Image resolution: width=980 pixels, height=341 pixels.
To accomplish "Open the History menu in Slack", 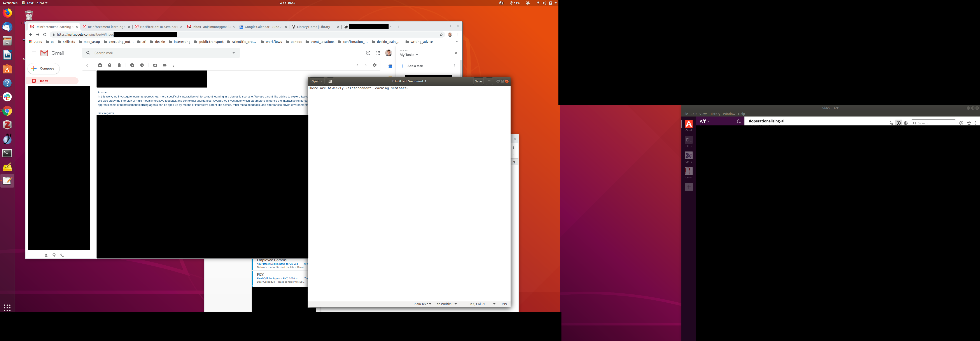I will [714, 114].
